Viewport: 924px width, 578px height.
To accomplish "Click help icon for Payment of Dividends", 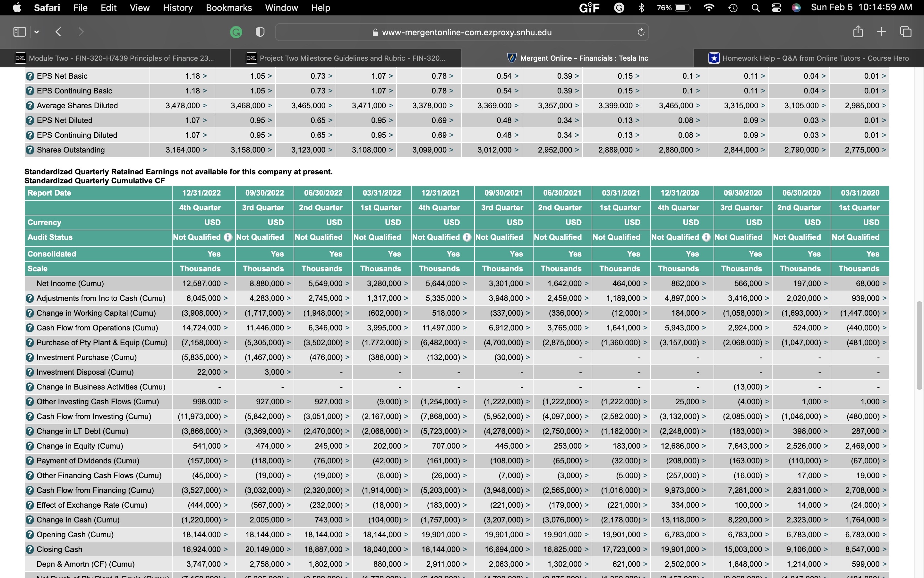I will (x=30, y=461).
